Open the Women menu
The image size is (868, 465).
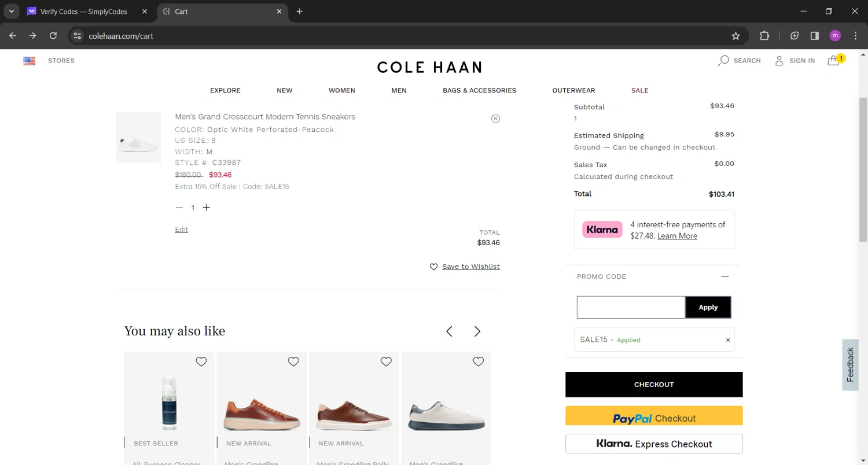(x=342, y=90)
